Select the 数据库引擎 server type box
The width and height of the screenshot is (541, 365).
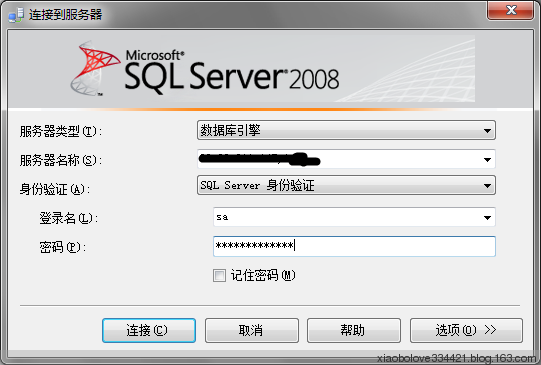[x=346, y=130]
